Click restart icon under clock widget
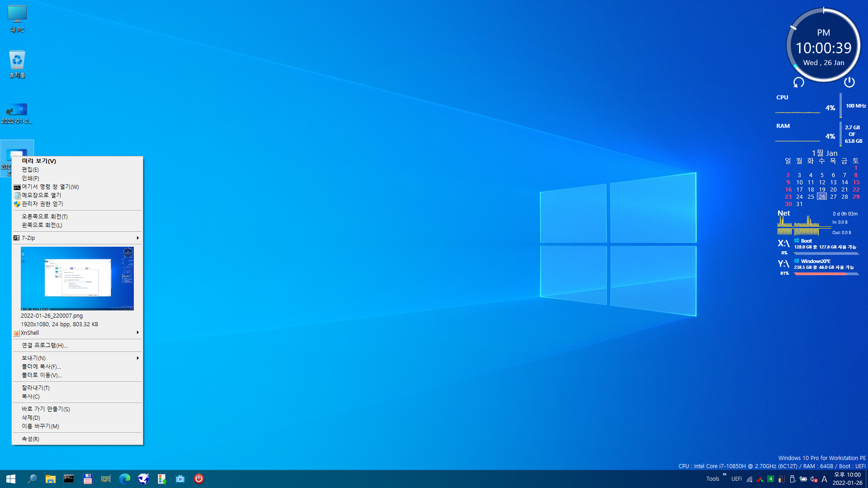 (799, 82)
